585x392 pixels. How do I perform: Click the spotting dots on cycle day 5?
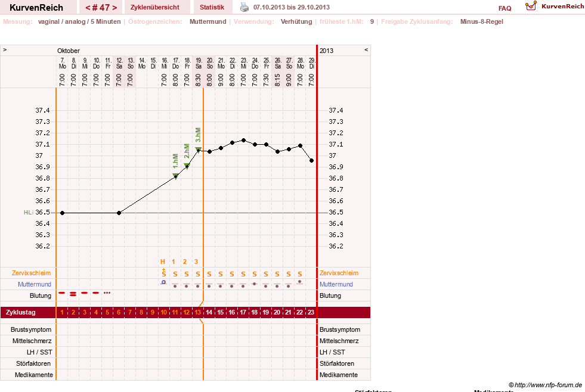pyautogui.click(x=107, y=293)
